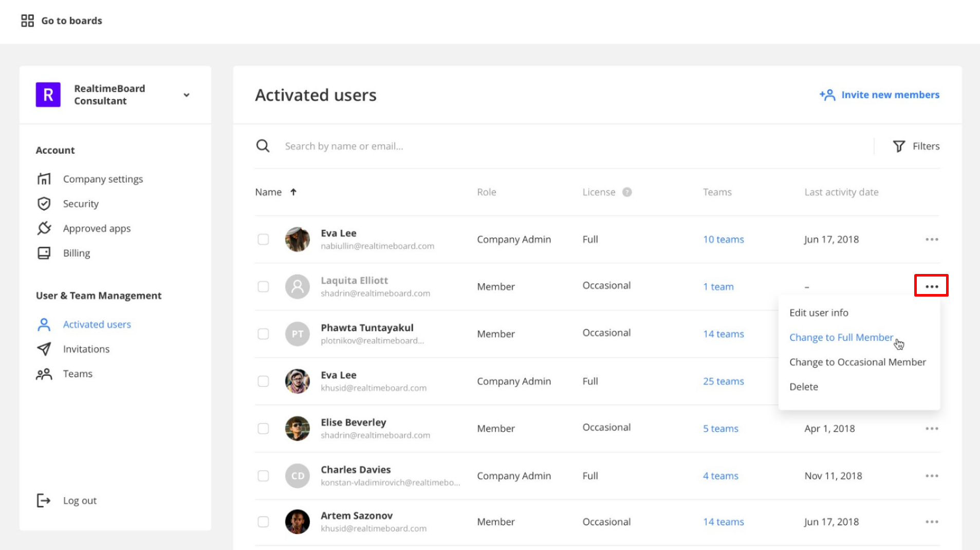Open the three-dot menu for Charles Davies
The width and height of the screenshot is (980, 550).
coord(932,475)
